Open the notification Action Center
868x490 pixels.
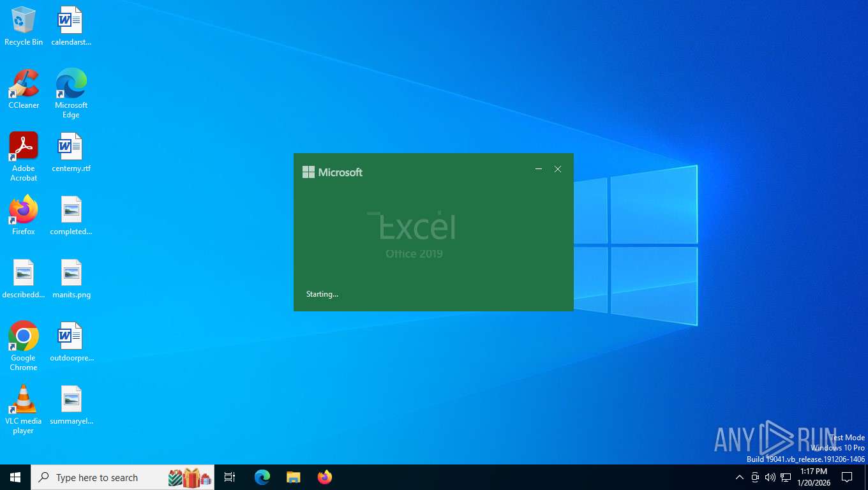[847, 477]
